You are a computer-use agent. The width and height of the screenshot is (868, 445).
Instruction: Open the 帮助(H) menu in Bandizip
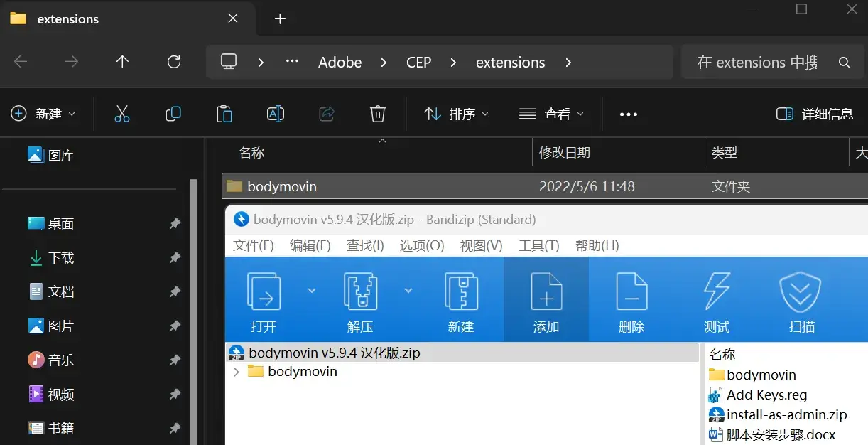pos(597,245)
